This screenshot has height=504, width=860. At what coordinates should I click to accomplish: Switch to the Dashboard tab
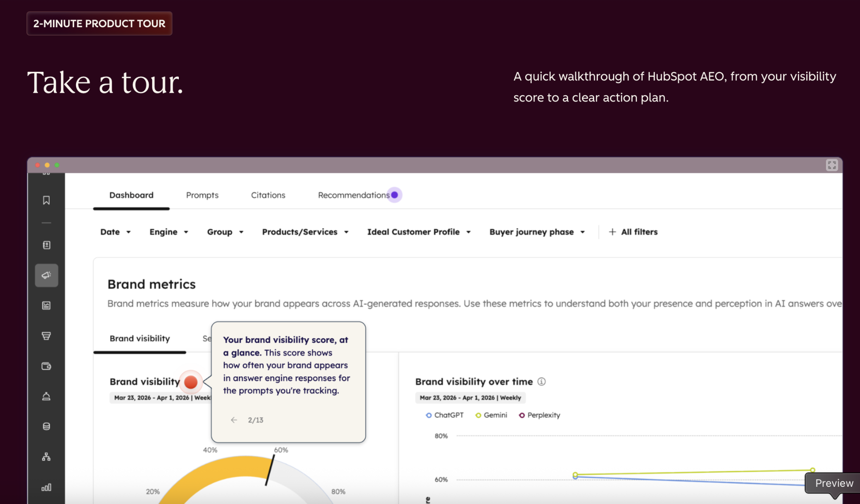point(131,195)
